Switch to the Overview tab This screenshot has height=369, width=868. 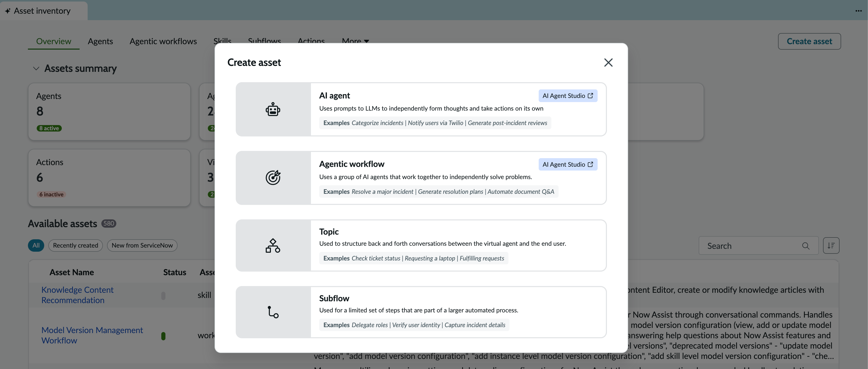click(54, 41)
